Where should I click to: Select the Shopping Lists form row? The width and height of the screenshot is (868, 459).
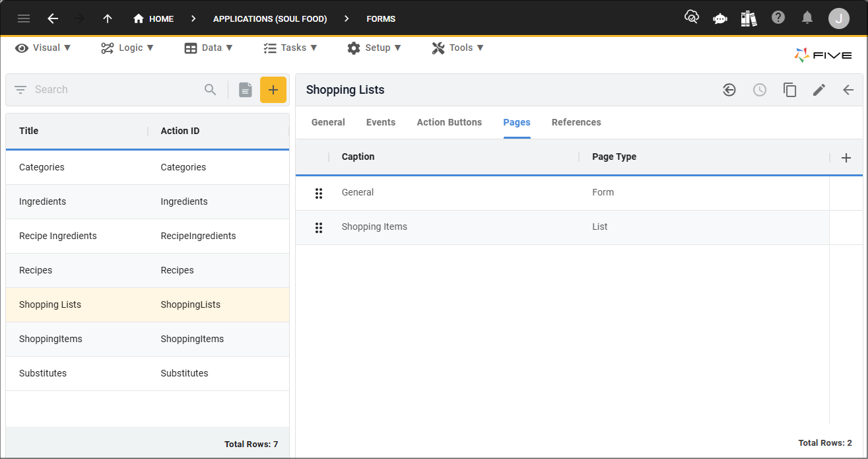(x=147, y=305)
